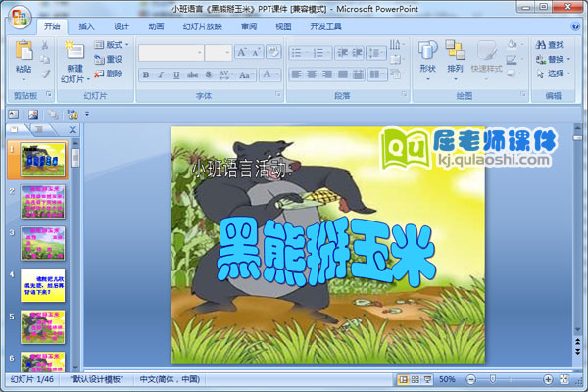Click 重设 reset slide button
Image resolution: width=588 pixels, height=392 pixels.
coord(109,59)
